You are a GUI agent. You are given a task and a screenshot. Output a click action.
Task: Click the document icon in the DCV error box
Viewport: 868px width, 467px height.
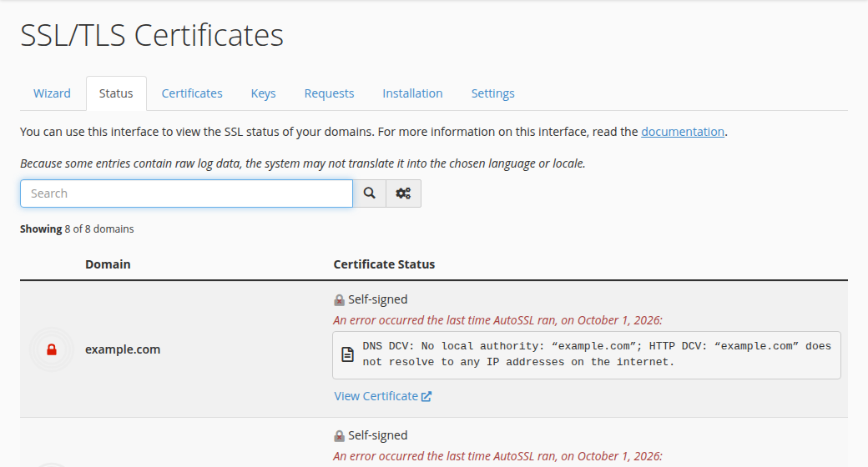click(348, 354)
